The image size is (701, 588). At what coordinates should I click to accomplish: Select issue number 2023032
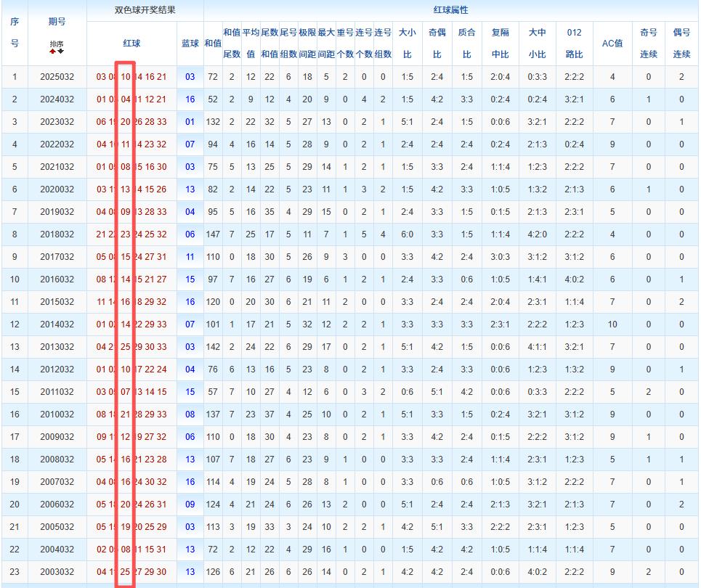[x=57, y=121]
